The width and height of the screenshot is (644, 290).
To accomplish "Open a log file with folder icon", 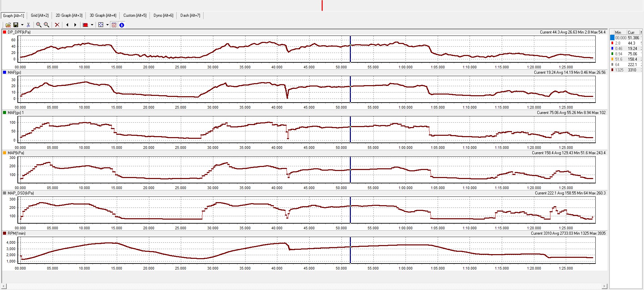I will pyautogui.click(x=8, y=25).
